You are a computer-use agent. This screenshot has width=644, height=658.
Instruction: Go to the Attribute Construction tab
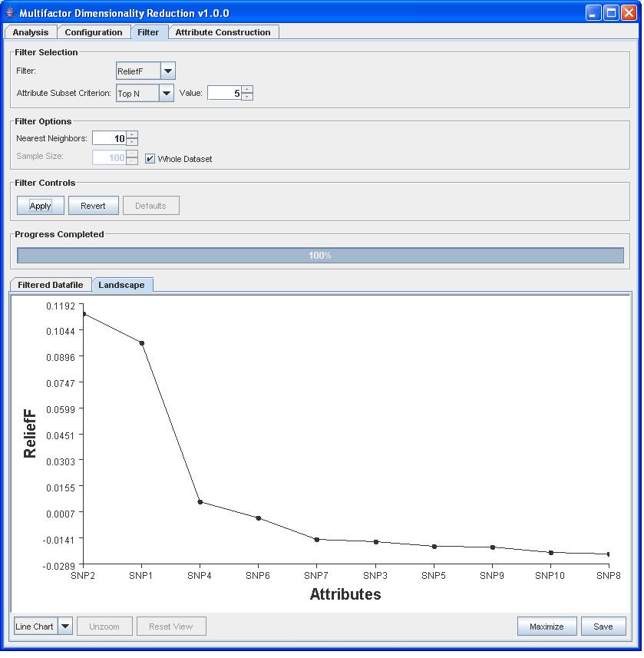pos(223,32)
